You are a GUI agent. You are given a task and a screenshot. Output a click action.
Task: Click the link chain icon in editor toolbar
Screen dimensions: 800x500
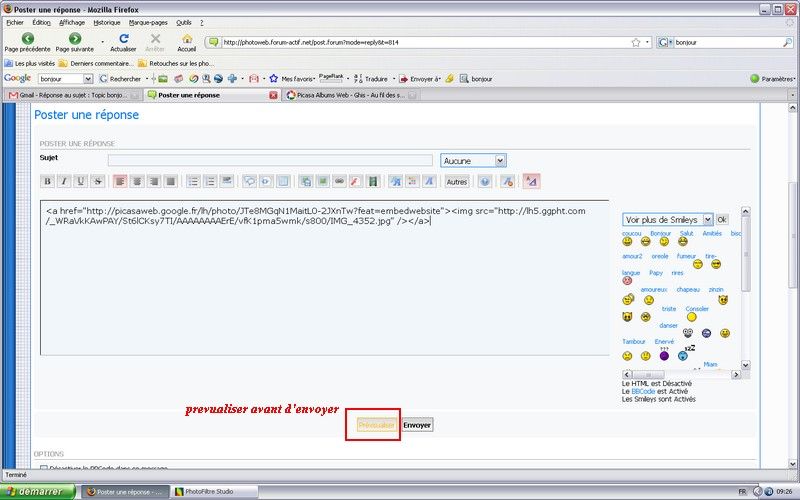click(339, 181)
